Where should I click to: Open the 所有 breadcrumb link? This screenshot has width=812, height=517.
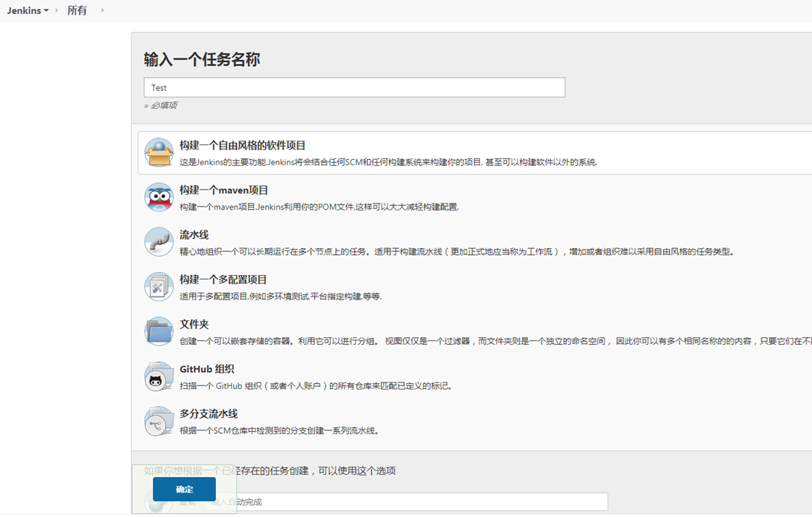click(77, 10)
